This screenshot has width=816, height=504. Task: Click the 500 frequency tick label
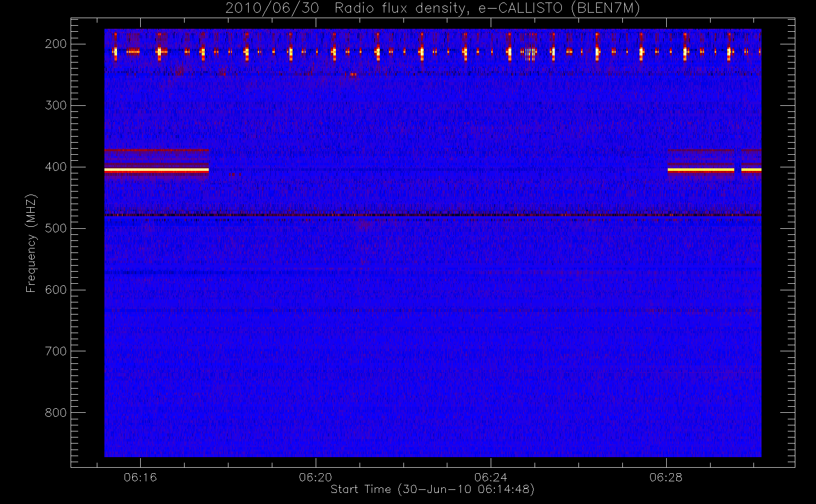point(55,228)
